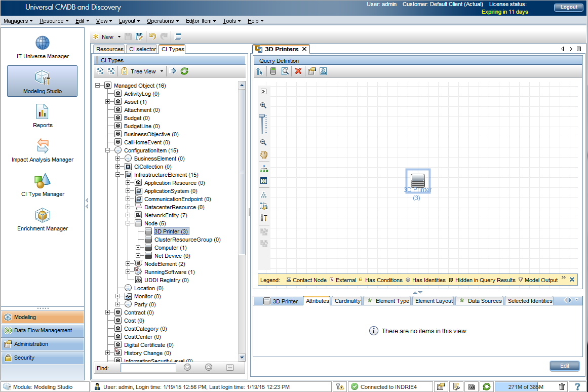The image size is (588, 392).
Task: Open the Enrichment Manager module
Action: point(43,219)
